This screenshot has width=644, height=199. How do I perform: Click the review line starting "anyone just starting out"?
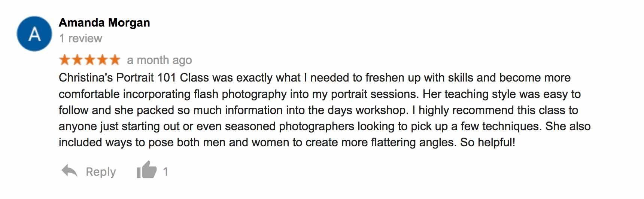click(325, 126)
